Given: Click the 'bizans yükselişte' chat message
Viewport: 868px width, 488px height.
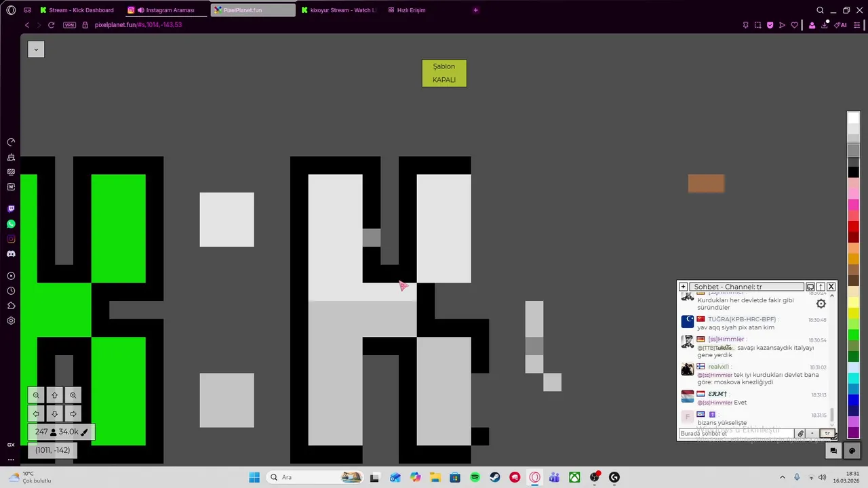Looking at the screenshot, I should (x=722, y=422).
